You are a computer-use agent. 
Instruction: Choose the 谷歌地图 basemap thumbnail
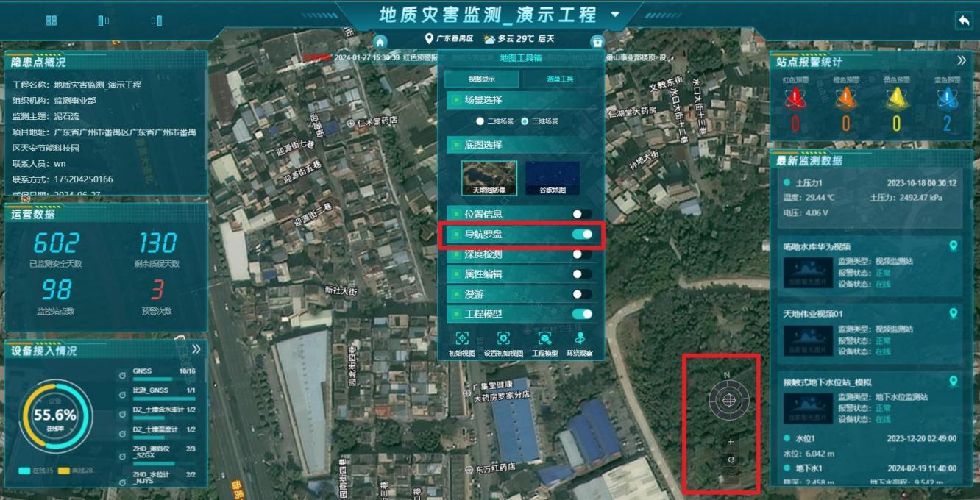click(x=552, y=178)
